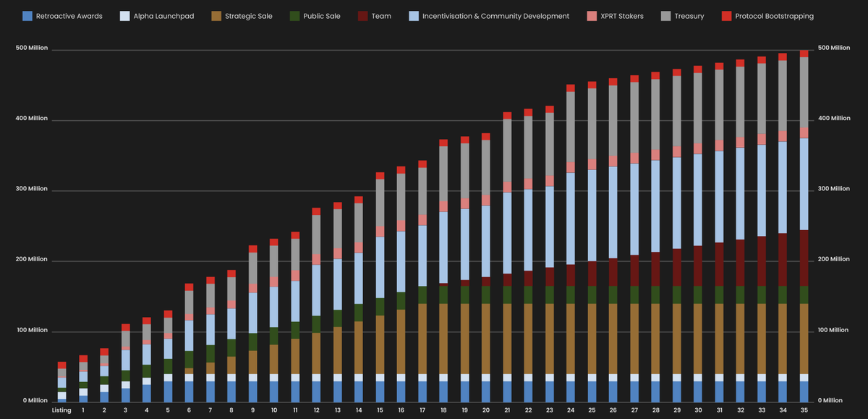Click the Retroactive Awards blue legend swatch

[x=27, y=16]
